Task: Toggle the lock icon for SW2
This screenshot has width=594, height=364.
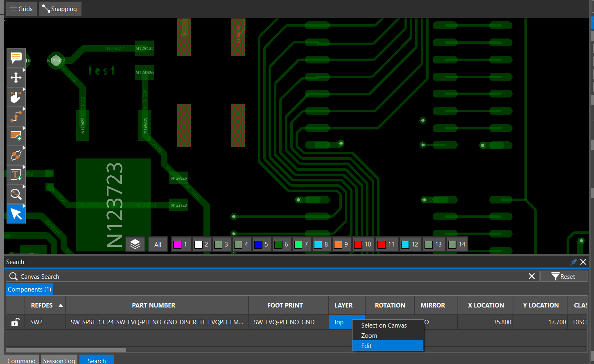Action: pos(15,322)
